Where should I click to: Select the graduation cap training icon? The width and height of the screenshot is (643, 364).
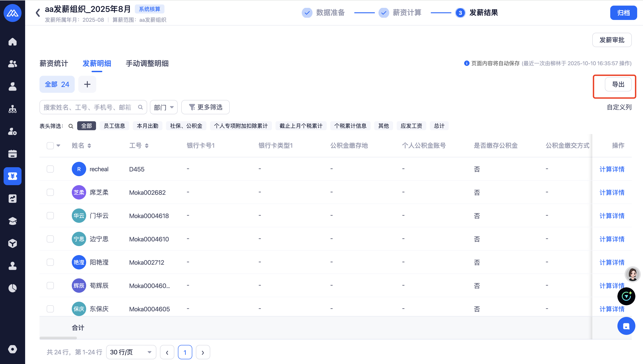click(13, 221)
